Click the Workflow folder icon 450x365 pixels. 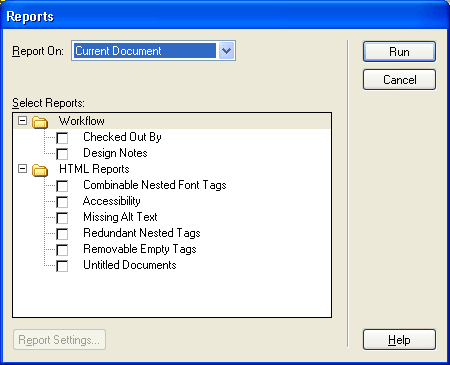(x=40, y=122)
